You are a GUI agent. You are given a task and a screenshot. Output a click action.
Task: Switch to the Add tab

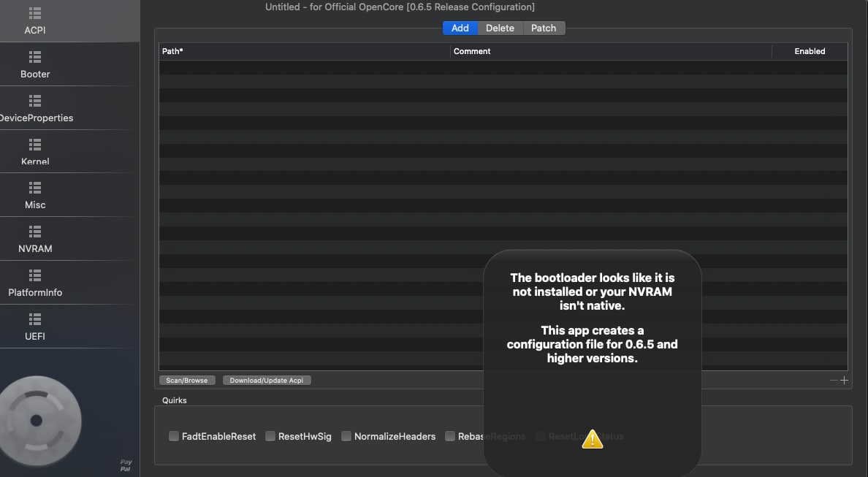click(x=460, y=28)
